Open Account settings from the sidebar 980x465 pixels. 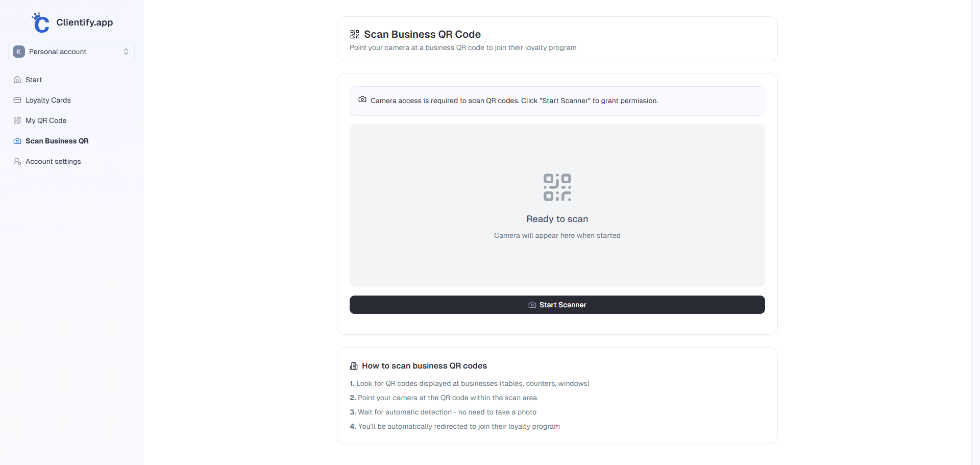coord(53,161)
